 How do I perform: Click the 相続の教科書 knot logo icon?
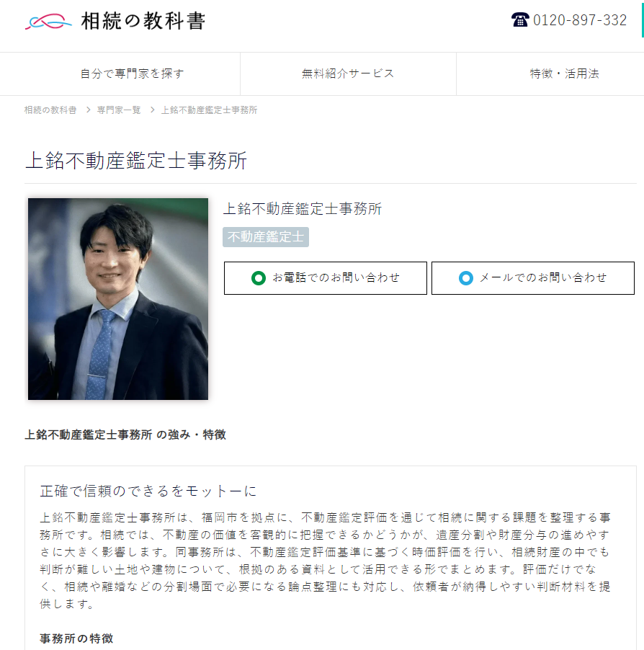point(48,21)
